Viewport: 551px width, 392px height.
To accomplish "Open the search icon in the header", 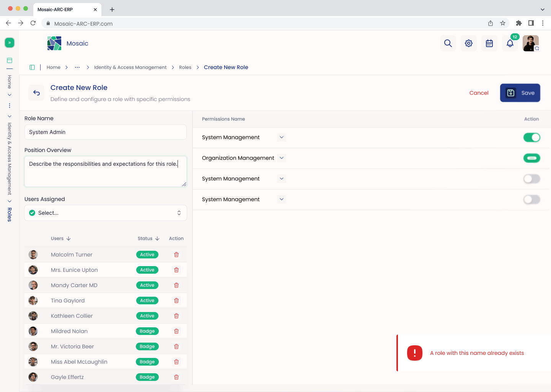I will point(448,43).
